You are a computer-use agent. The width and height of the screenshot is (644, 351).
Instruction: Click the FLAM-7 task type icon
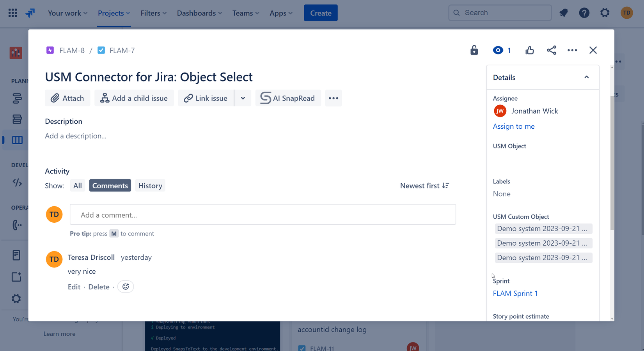point(101,50)
